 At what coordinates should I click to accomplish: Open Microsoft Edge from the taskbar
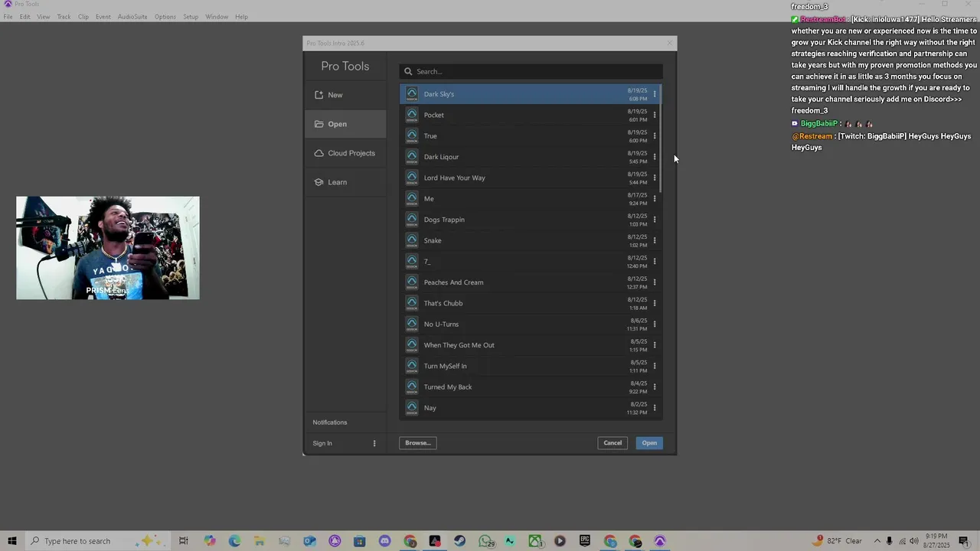point(234,541)
